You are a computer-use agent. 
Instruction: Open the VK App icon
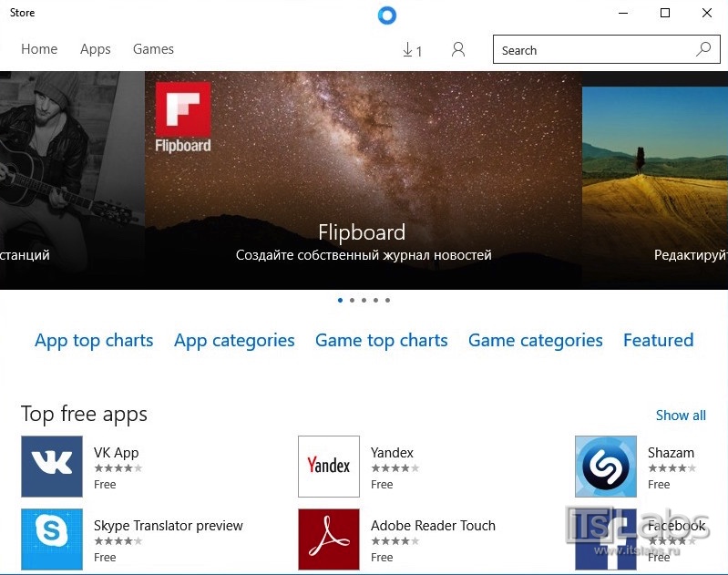click(x=52, y=467)
